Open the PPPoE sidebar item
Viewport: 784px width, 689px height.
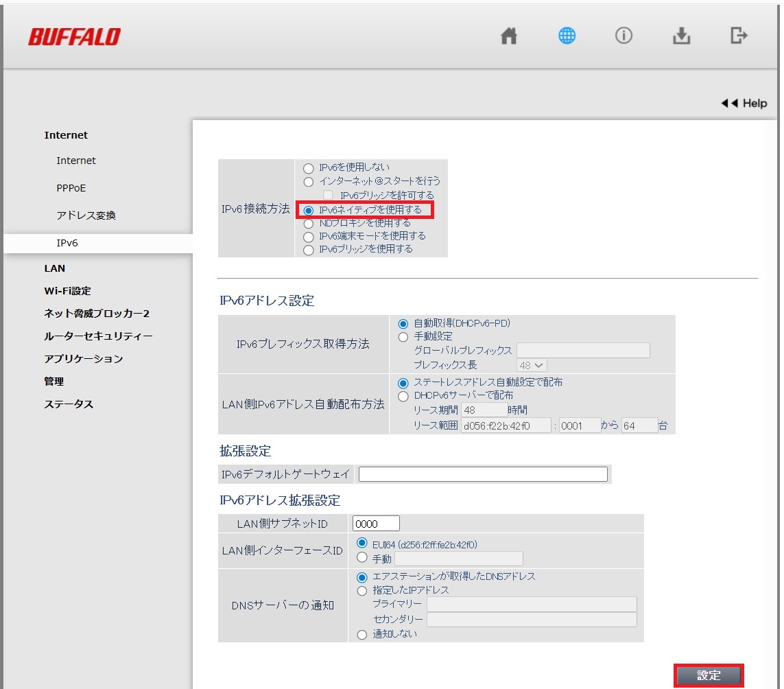click(x=71, y=188)
